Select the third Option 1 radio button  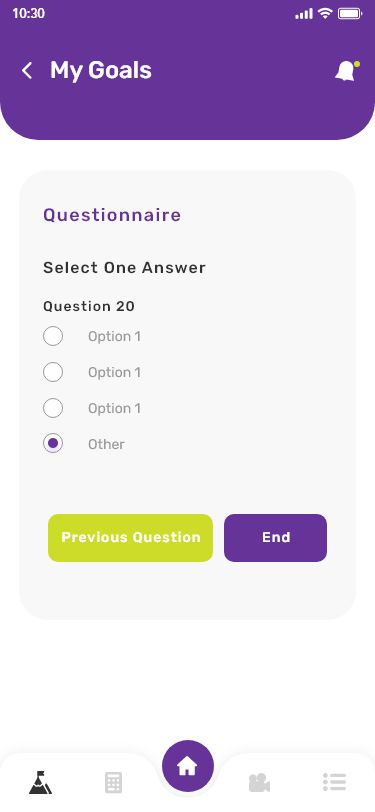tap(53, 408)
